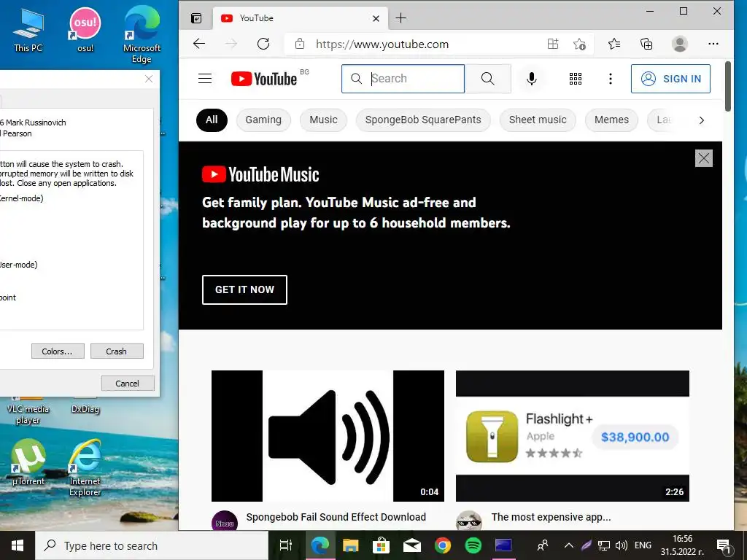Open Edge tab actions menu icon

click(196, 18)
